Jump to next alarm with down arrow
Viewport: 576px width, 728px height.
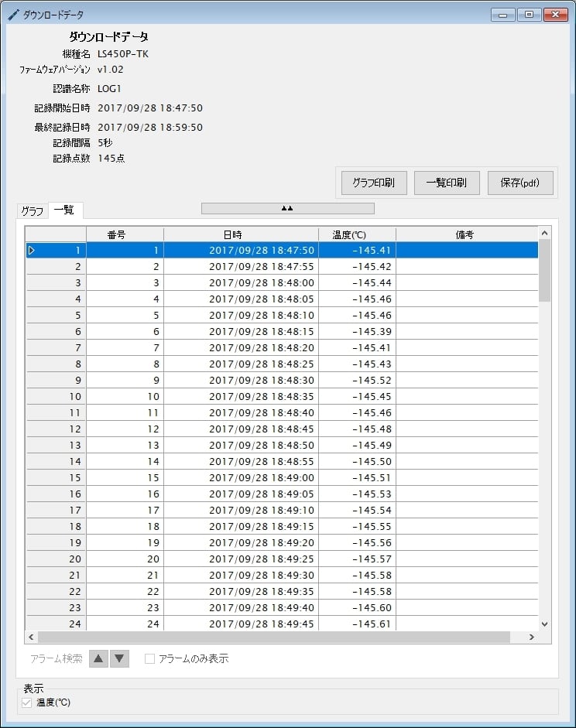119,658
